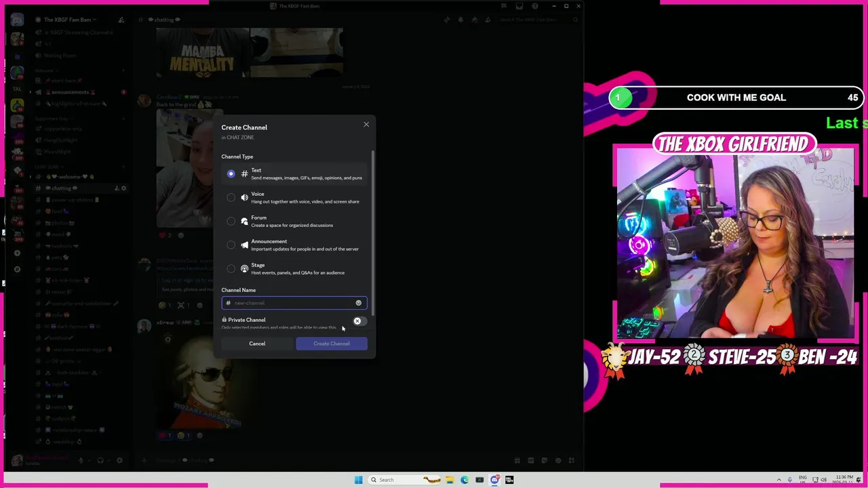
Task: Collapse the Welcome category
Action: (x=45, y=70)
